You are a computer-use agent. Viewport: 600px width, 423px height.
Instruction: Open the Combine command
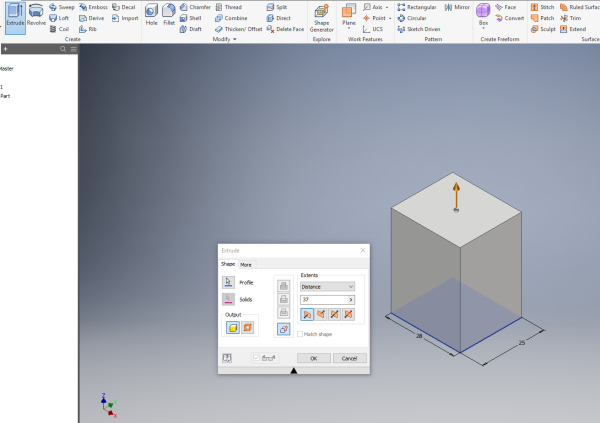(x=231, y=18)
